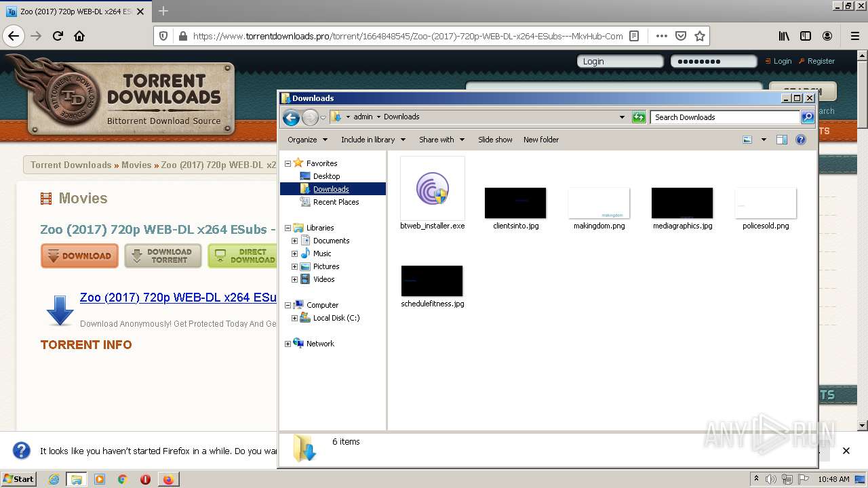Open Firefox home page
The height and width of the screenshot is (488, 868).
tap(79, 36)
